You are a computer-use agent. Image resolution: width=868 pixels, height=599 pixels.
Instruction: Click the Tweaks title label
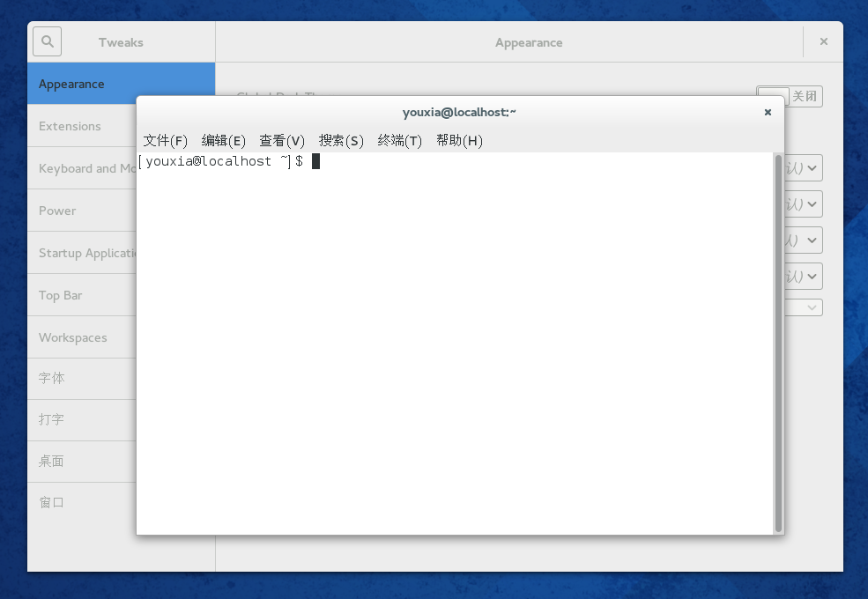(121, 42)
